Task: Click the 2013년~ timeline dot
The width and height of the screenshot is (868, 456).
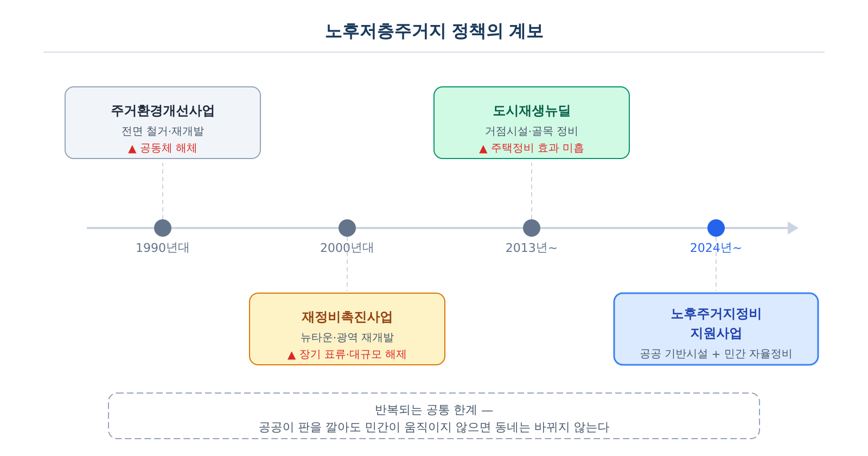Action: pos(532,228)
